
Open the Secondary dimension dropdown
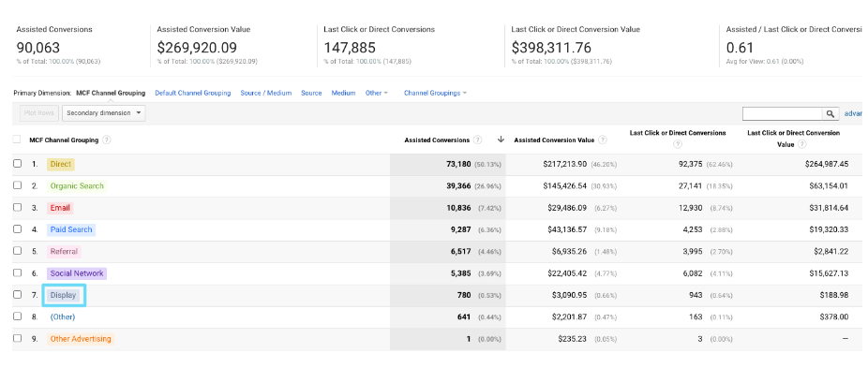(103, 113)
